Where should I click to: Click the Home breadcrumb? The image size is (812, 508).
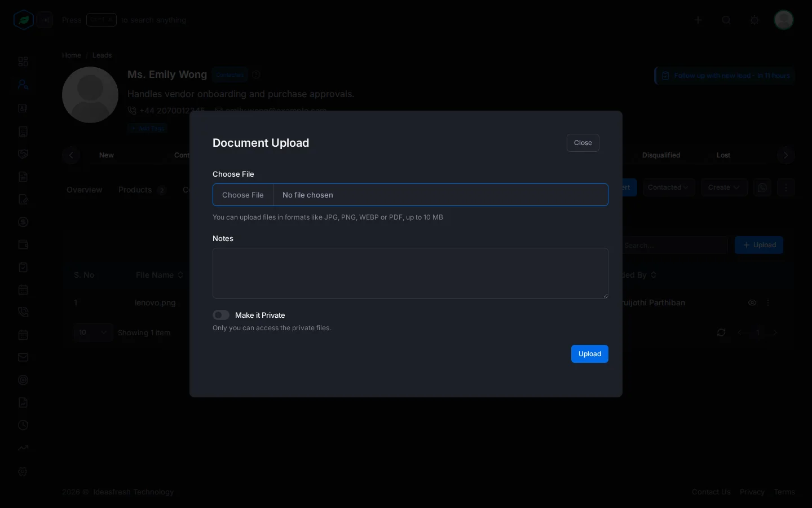tap(72, 55)
